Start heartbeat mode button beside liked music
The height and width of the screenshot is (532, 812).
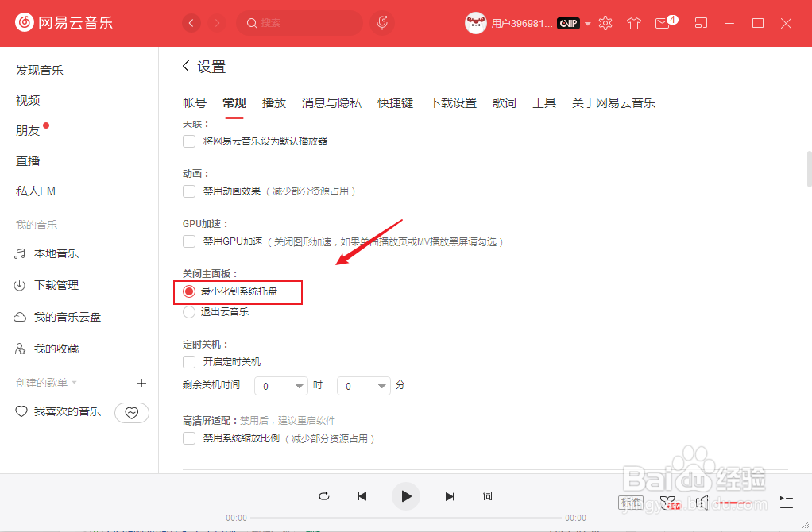tap(132, 412)
